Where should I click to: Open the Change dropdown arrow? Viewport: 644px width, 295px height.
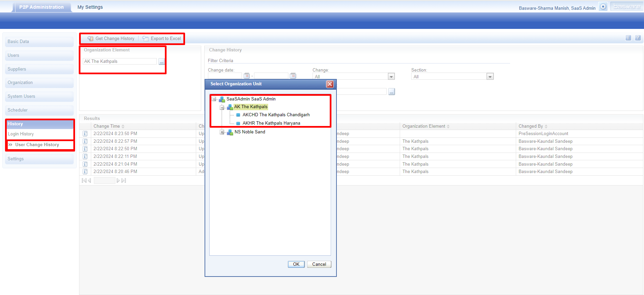391,77
